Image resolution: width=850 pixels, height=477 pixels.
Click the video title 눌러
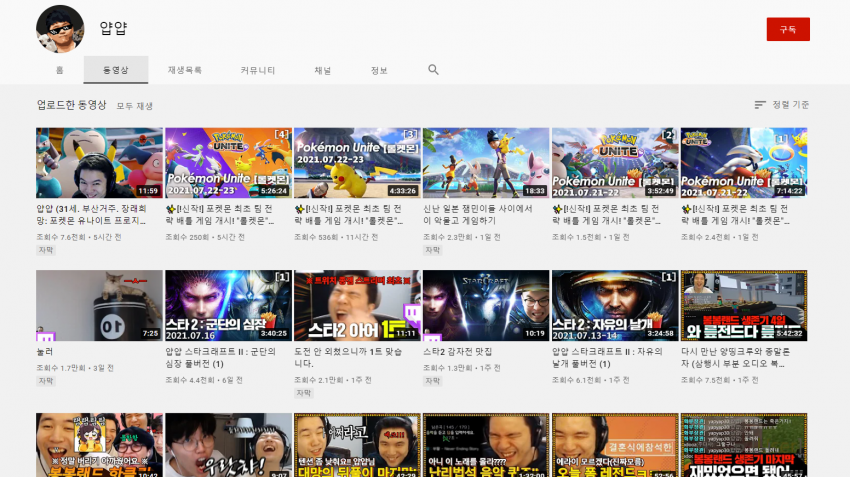tap(44, 352)
